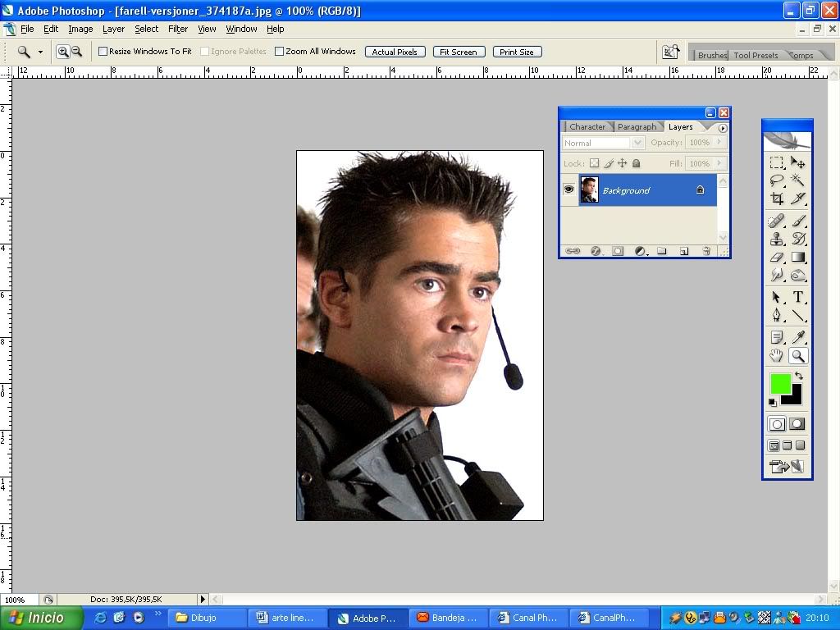Toggle Lock transparent pixels
This screenshot has height=630, width=840.
pos(594,163)
